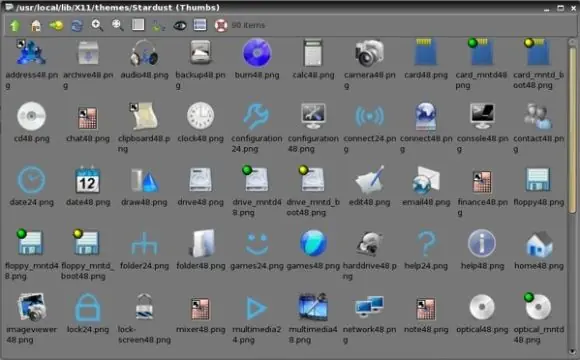The width and height of the screenshot is (580, 360).
Task: Select the lock24.png padlock icon
Action: [88, 307]
